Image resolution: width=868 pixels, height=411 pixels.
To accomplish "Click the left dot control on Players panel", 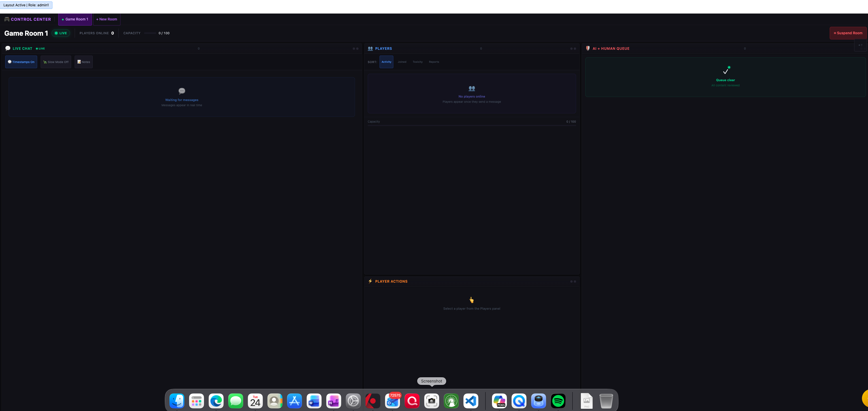I will click(572, 48).
